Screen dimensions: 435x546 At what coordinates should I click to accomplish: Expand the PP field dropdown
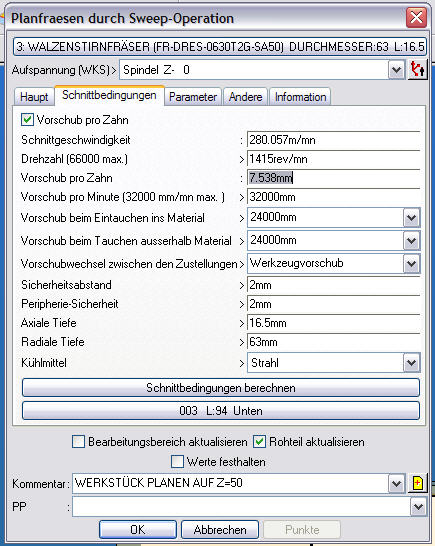click(x=418, y=507)
